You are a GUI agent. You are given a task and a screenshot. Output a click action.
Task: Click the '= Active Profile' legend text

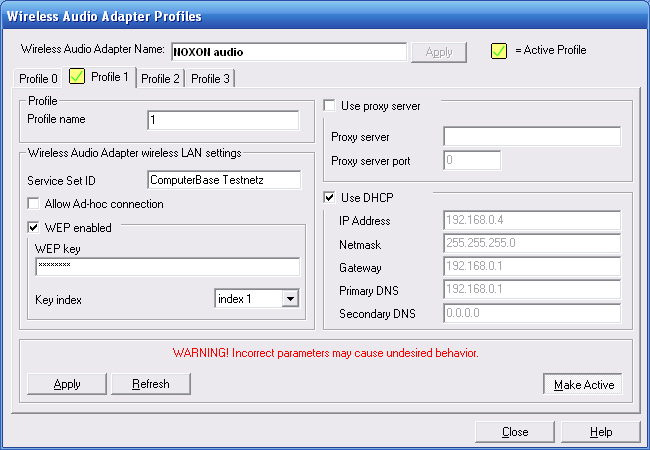[551, 50]
